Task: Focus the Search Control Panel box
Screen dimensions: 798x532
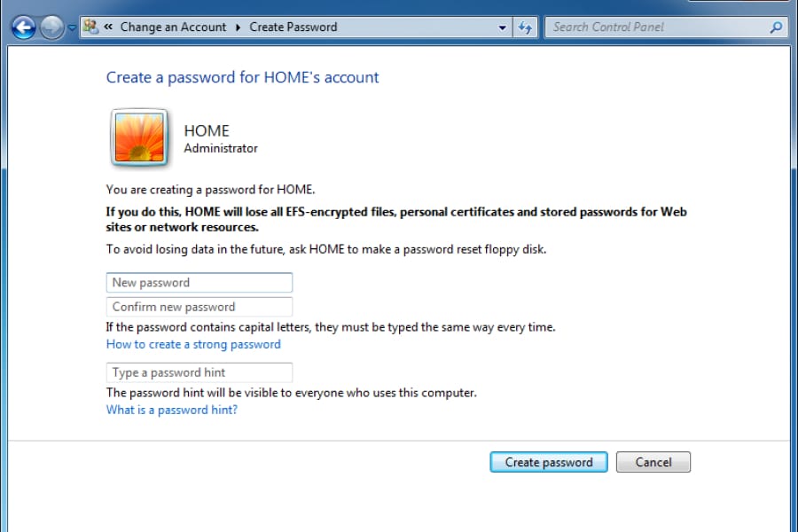Action: 657,27
